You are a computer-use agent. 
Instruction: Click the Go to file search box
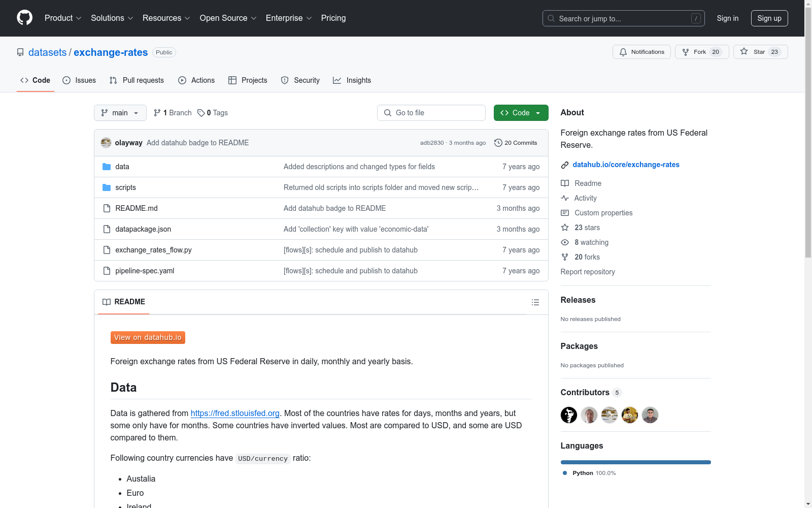point(431,113)
